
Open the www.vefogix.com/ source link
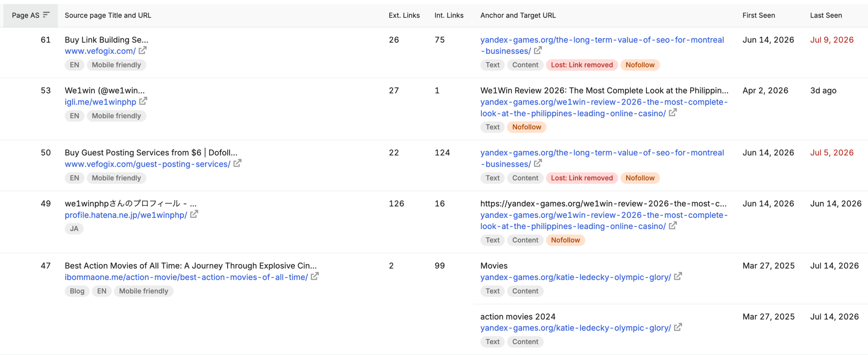point(100,51)
